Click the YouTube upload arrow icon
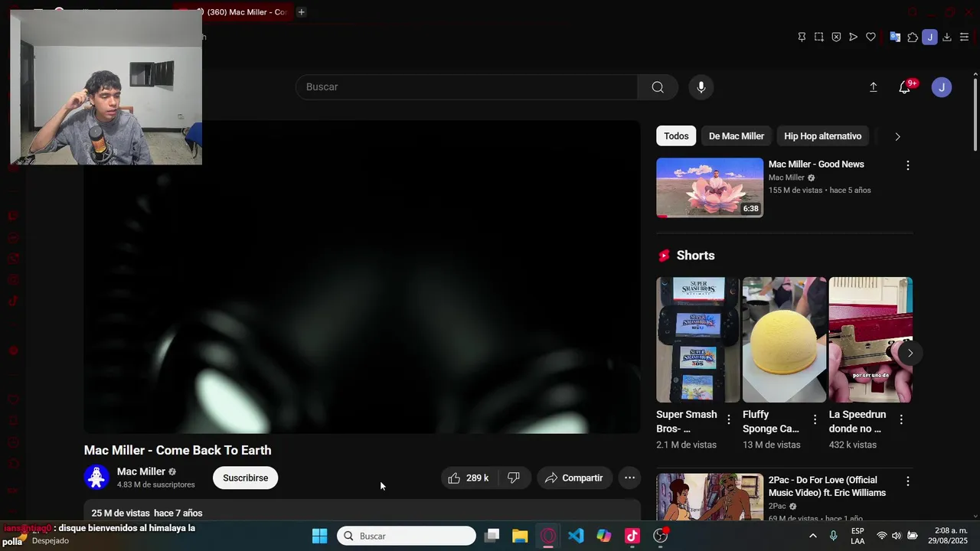980x551 pixels. 873,87
